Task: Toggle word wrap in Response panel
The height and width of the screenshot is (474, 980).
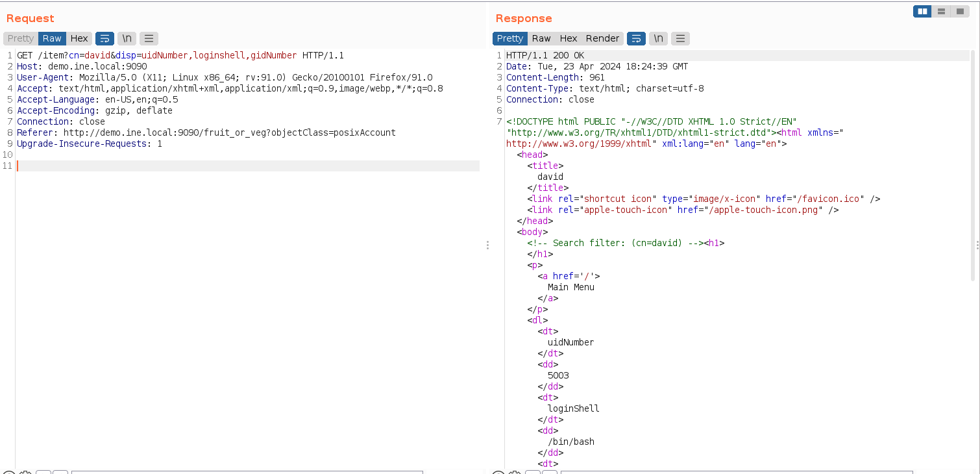Action: click(636, 38)
